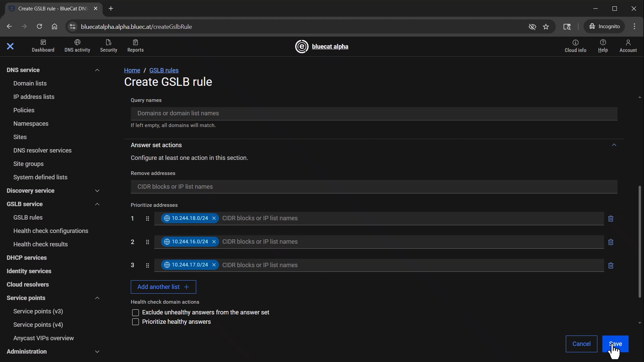644x362 pixels.
Task: Open DNS activity page
Action: click(77, 46)
